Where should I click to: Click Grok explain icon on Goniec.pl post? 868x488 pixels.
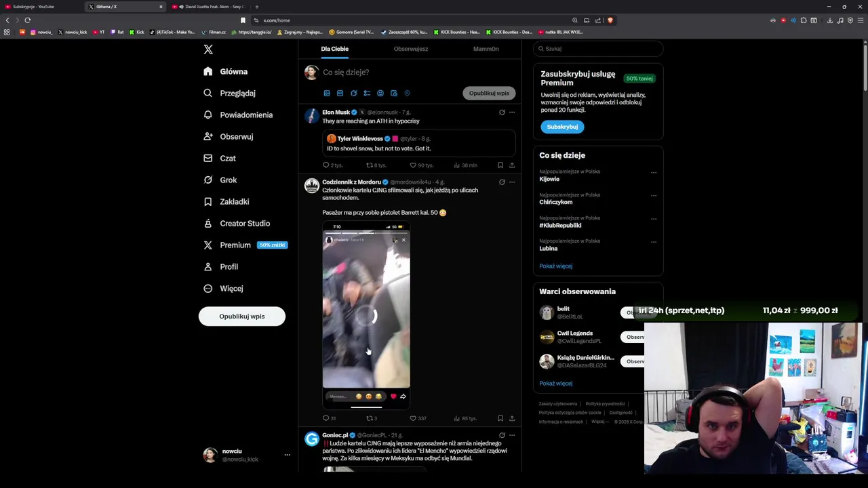click(x=502, y=435)
